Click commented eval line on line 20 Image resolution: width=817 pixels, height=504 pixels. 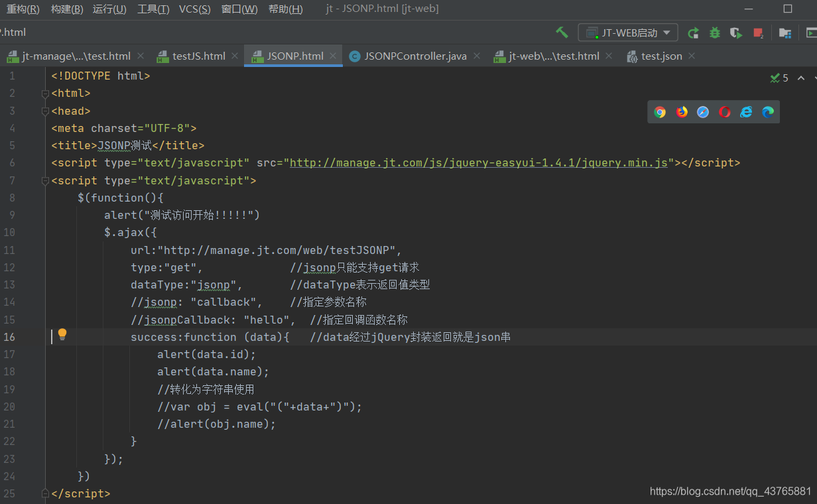[x=259, y=407]
